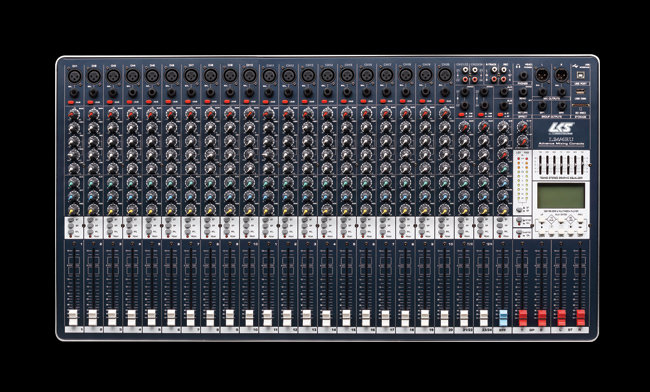Select the left main XLR output
Viewport: 650px width, 392px height.
(542, 75)
